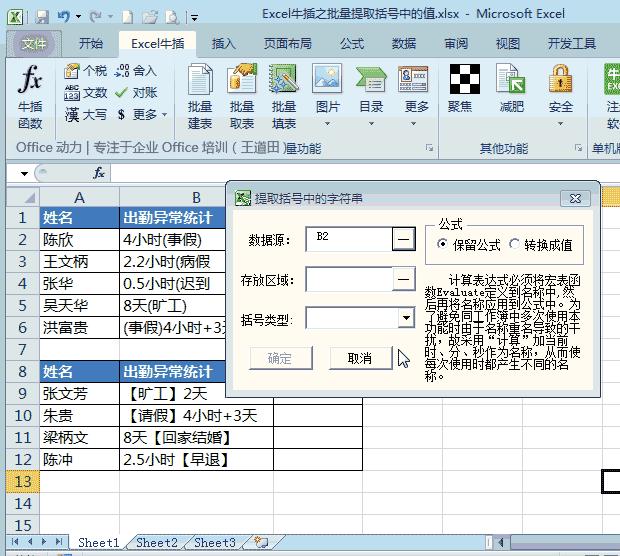Click the Excel application logo icon

click(x=16, y=17)
